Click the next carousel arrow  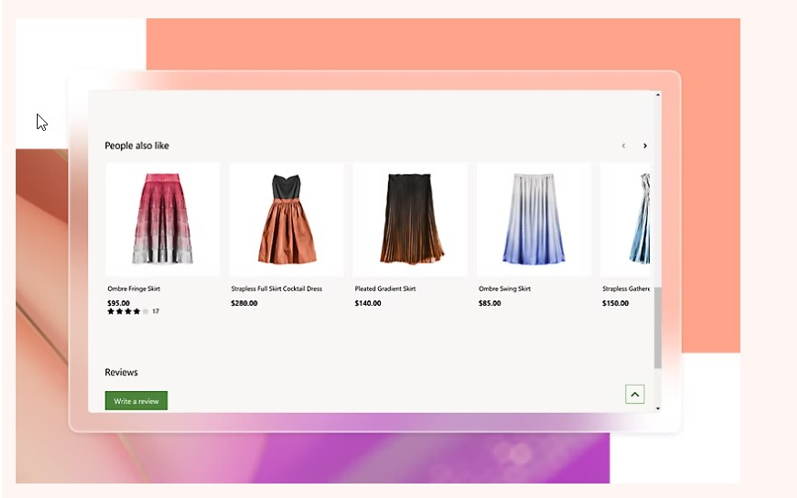(x=645, y=146)
